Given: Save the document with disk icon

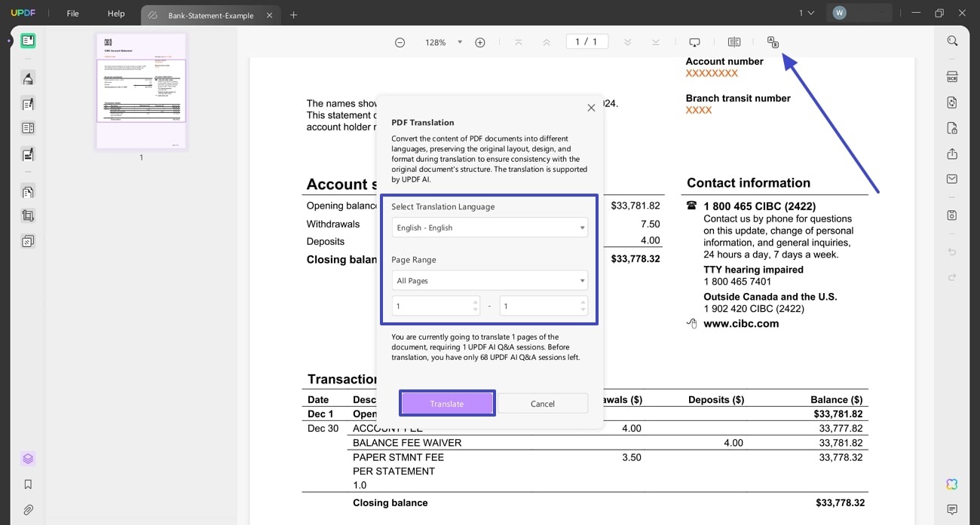Looking at the screenshot, I should [952, 215].
